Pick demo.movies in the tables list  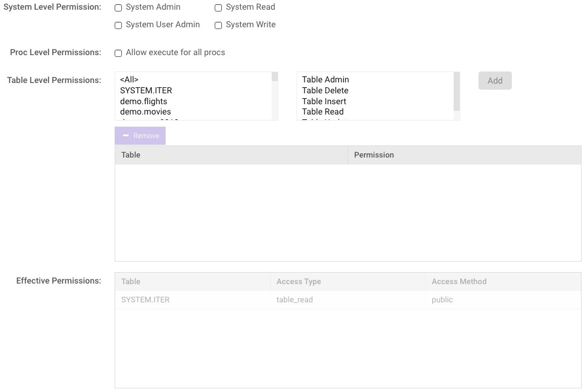(x=146, y=111)
